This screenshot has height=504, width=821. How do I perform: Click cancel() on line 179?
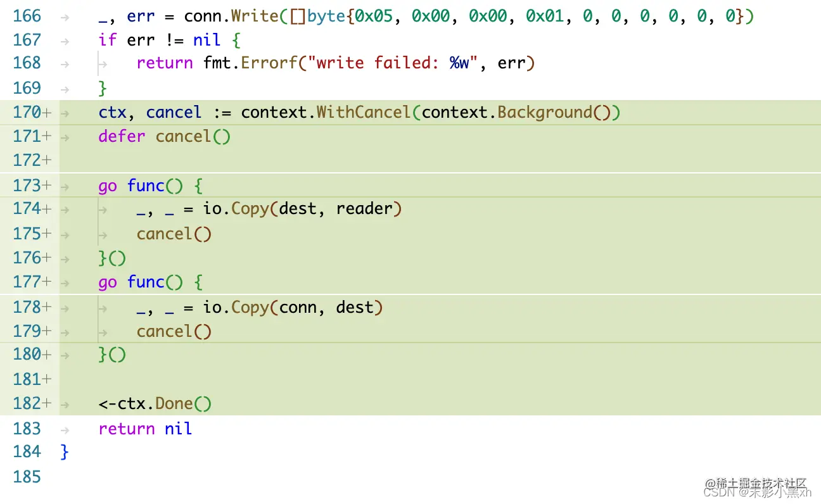(174, 331)
